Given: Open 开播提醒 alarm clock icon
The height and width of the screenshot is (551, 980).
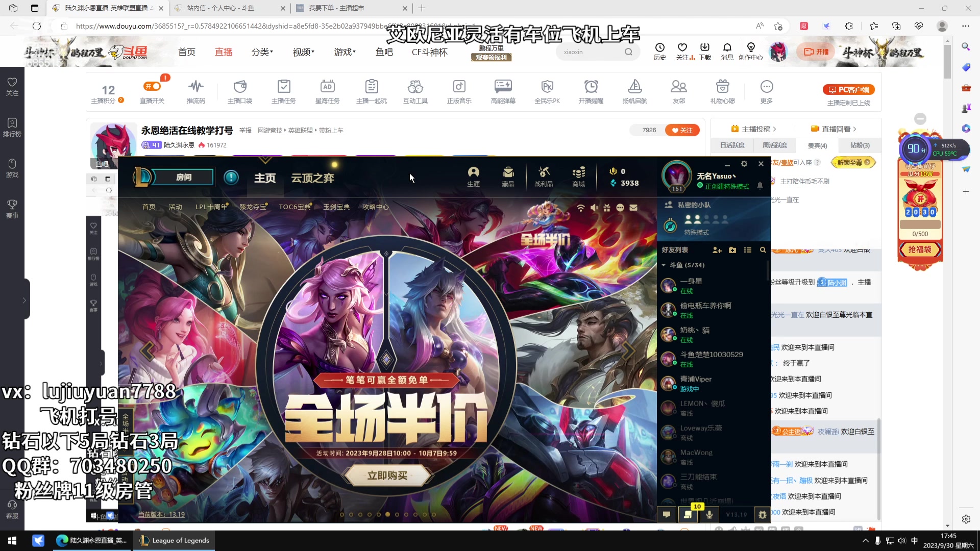Looking at the screenshot, I should tap(591, 92).
